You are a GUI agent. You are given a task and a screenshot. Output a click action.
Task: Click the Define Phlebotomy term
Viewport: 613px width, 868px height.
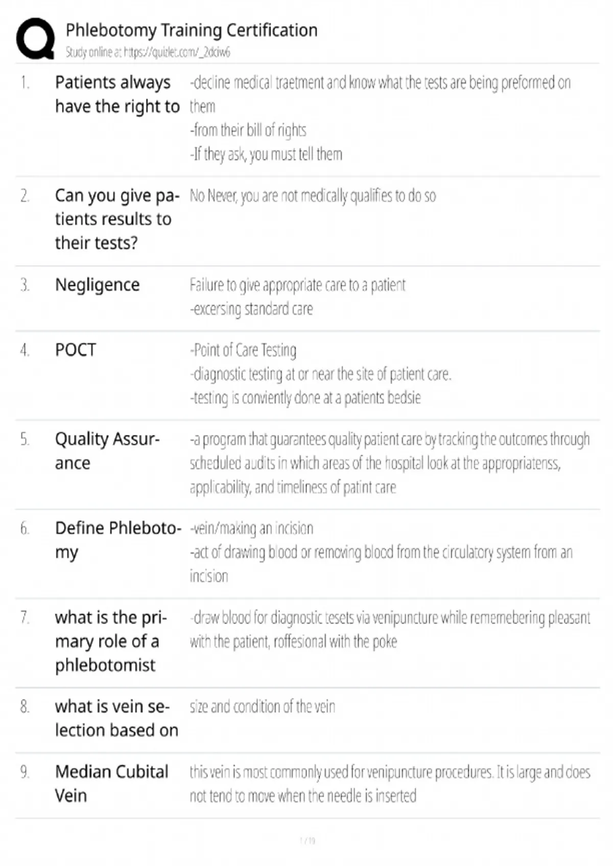117,540
